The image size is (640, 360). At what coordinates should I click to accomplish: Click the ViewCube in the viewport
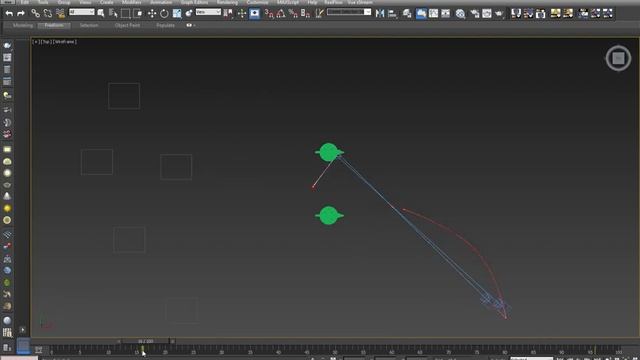tap(618, 58)
